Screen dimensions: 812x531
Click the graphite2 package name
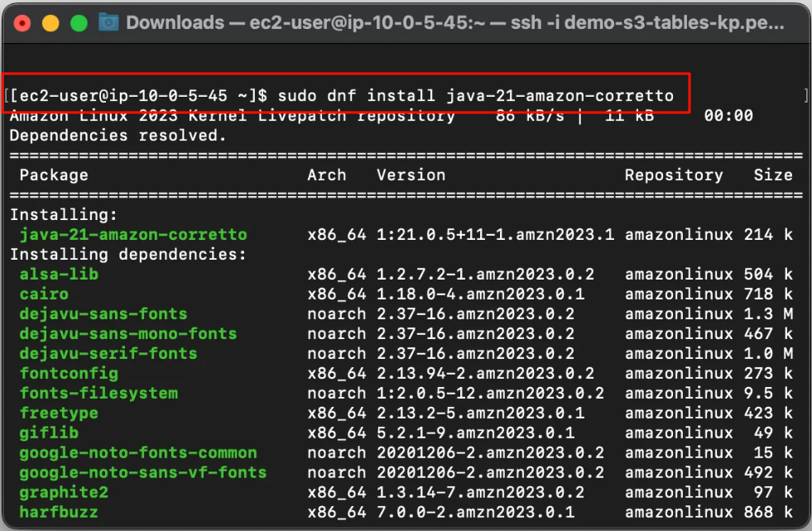pos(64,492)
